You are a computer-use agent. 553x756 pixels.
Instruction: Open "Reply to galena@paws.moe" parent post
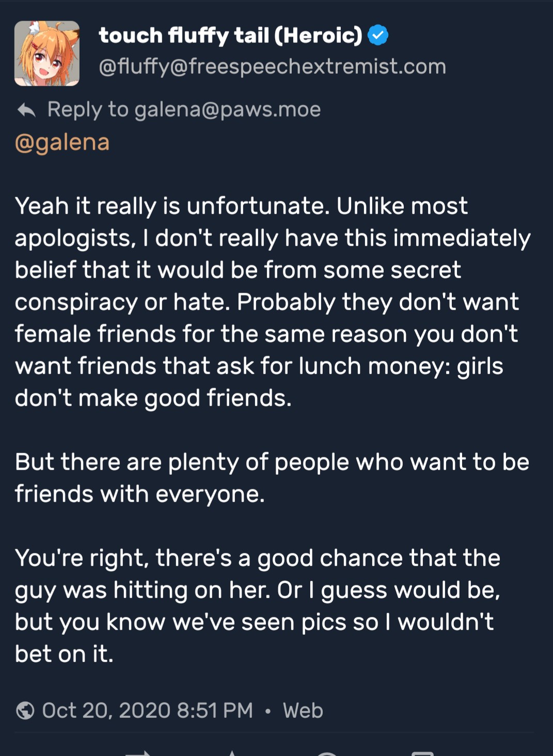(x=184, y=109)
